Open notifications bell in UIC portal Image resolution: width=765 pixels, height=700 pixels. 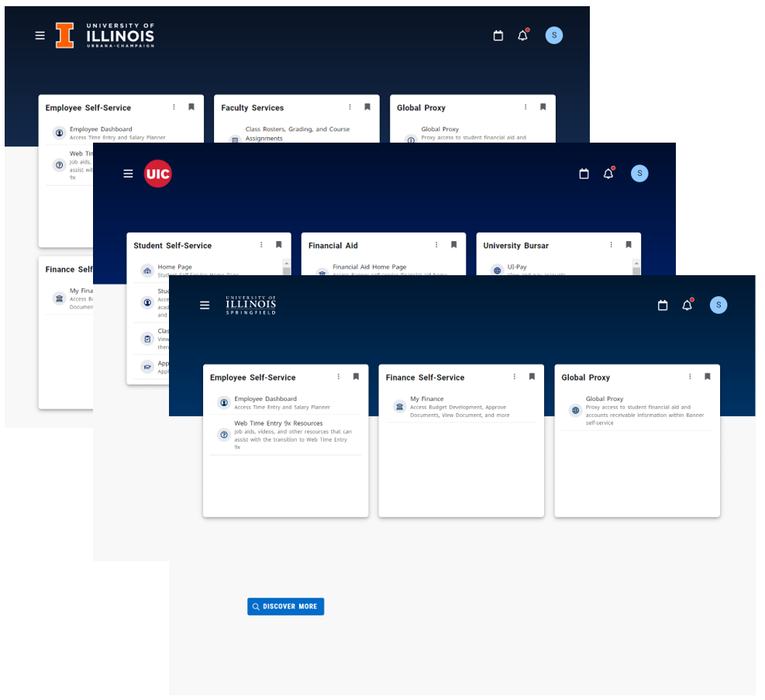tap(608, 173)
